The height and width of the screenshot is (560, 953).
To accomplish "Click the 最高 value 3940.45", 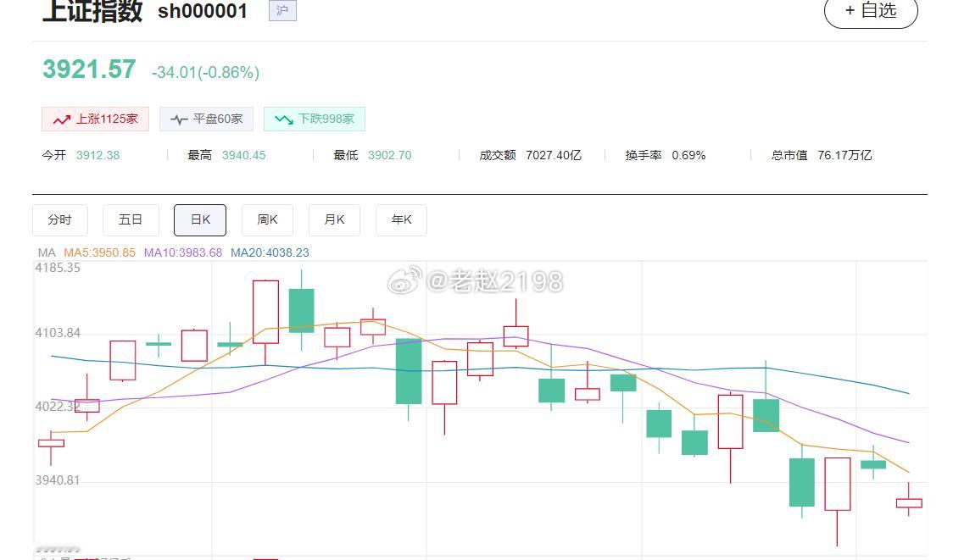I will (x=243, y=156).
